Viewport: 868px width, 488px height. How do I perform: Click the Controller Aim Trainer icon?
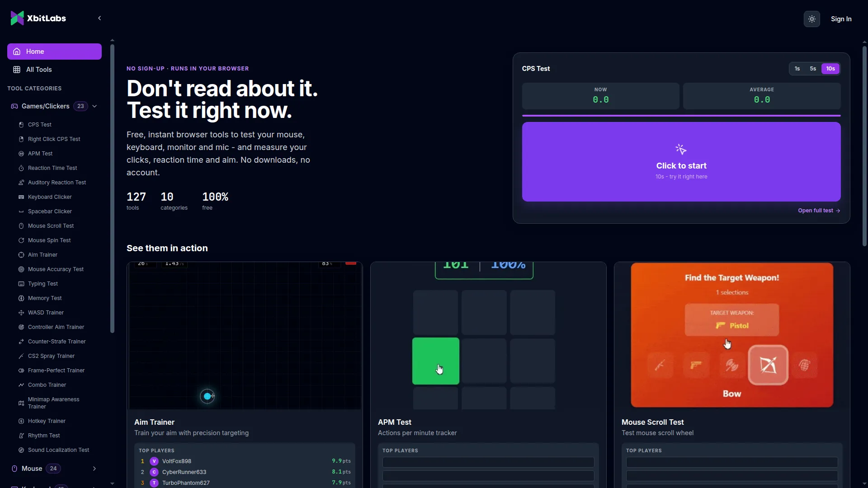[21, 327]
